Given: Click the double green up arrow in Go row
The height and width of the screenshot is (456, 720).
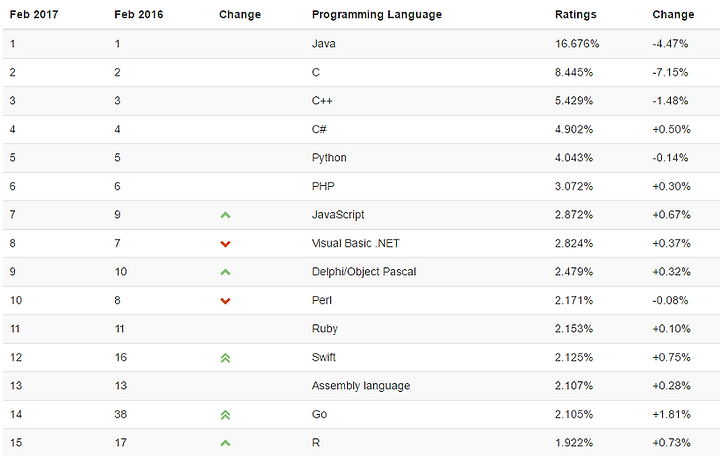Looking at the screenshot, I should click(x=225, y=415).
